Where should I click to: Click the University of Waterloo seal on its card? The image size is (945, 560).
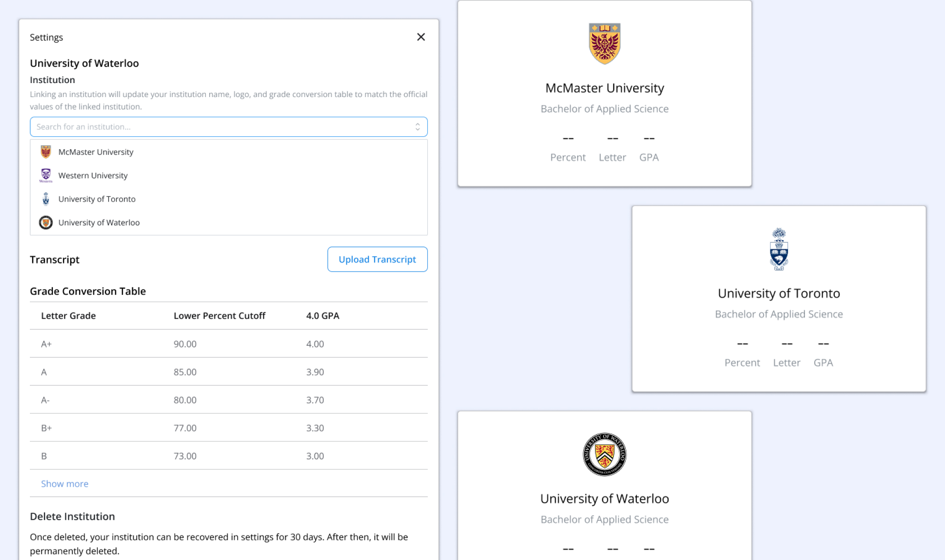click(605, 455)
